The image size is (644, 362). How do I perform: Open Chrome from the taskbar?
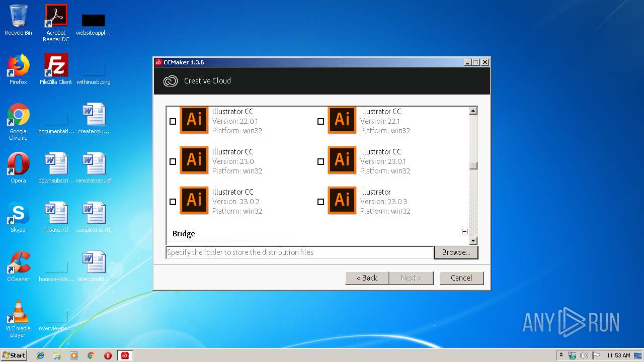point(91,355)
